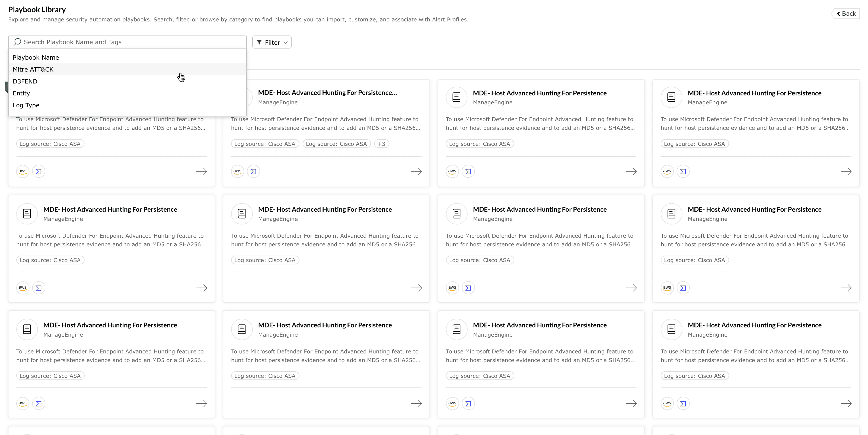Open playbook title on the first row, fourth card
The image size is (868, 435).
pos(754,93)
